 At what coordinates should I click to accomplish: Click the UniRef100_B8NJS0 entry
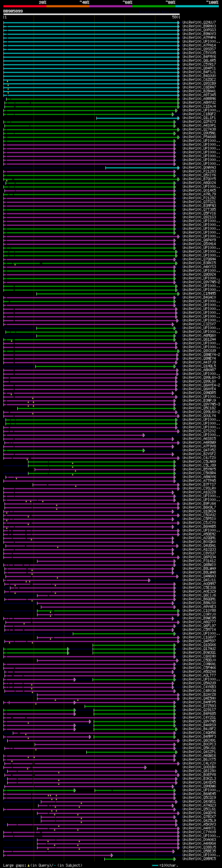(x=199, y=603)
